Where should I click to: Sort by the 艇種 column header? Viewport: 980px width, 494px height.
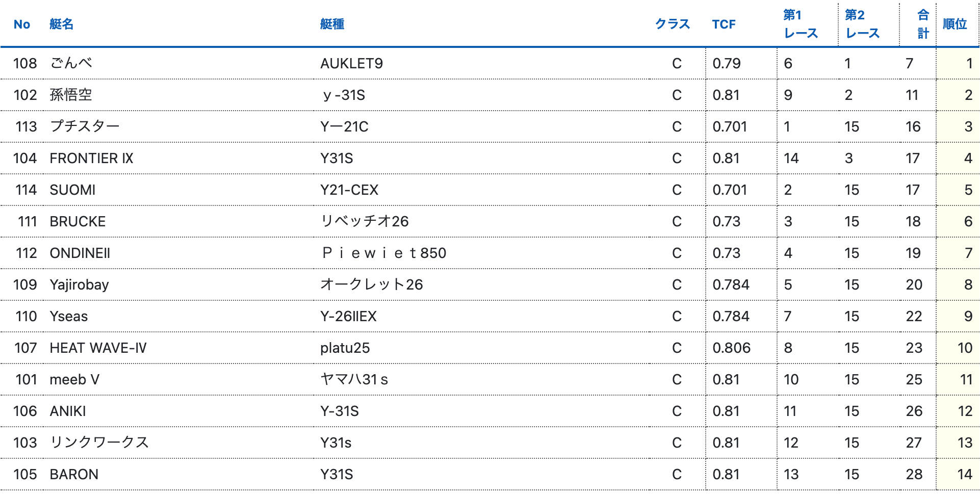point(332,24)
